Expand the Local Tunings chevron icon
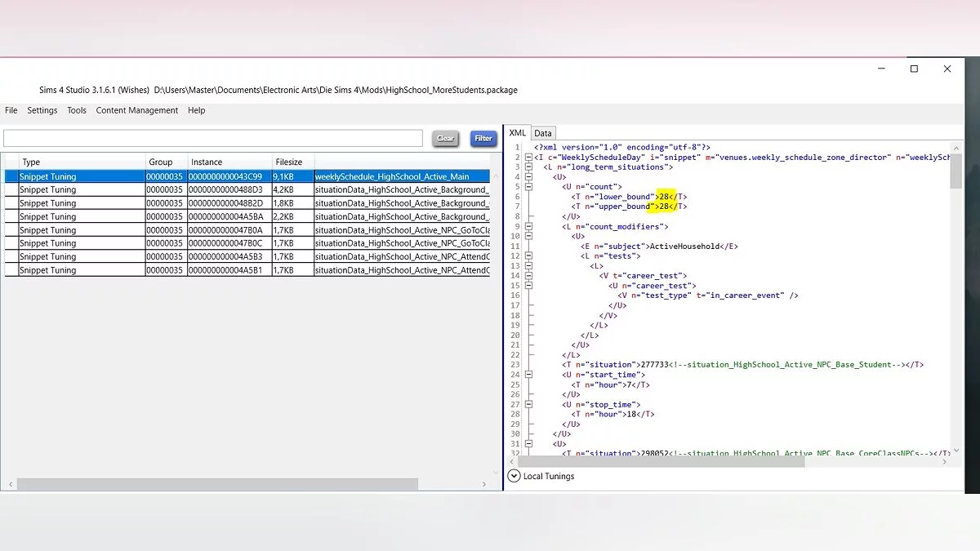Viewport: 980px width, 551px height. 514,476
